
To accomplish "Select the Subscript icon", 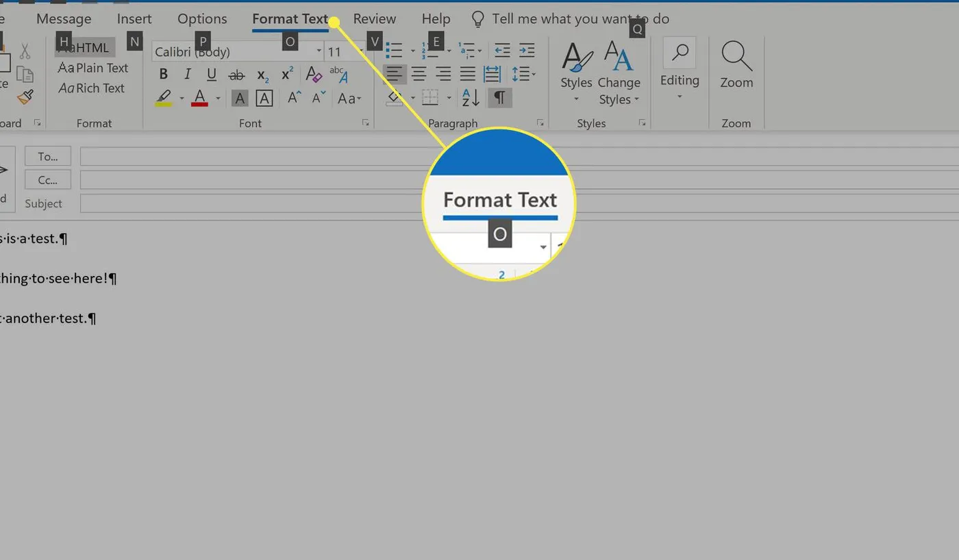I will click(x=261, y=75).
